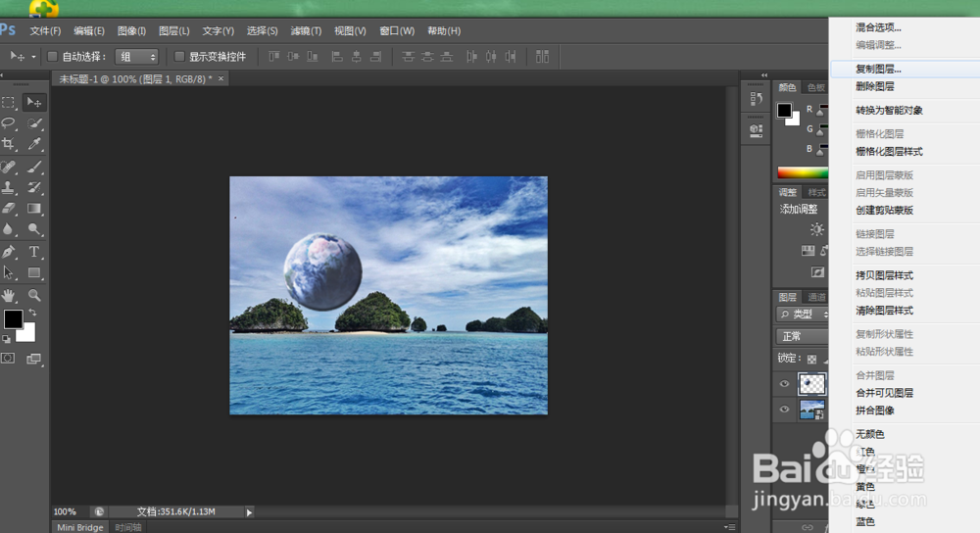980x533 pixels.
Task: Open the History panel icon
Action: 756,98
